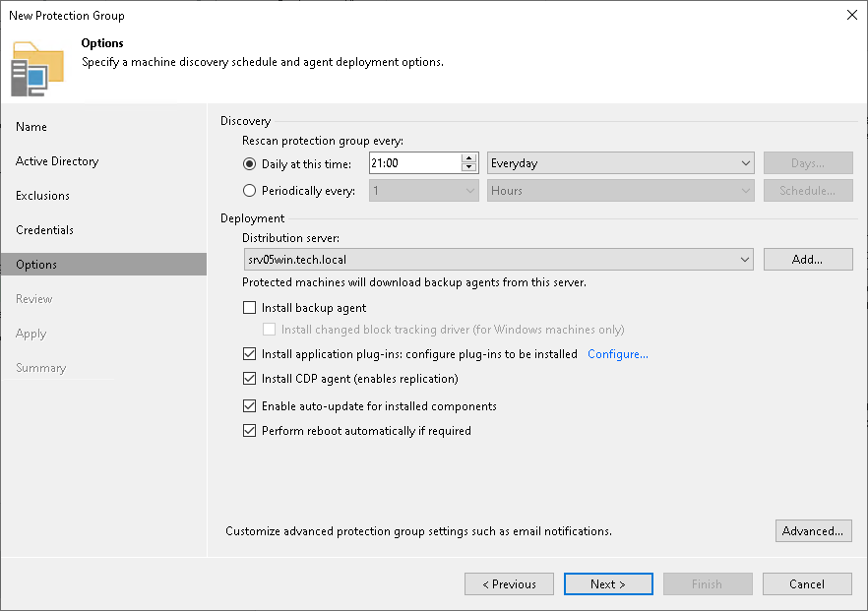Toggle Install changed block tracking driver checkbox
868x611 pixels.
click(269, 330)
